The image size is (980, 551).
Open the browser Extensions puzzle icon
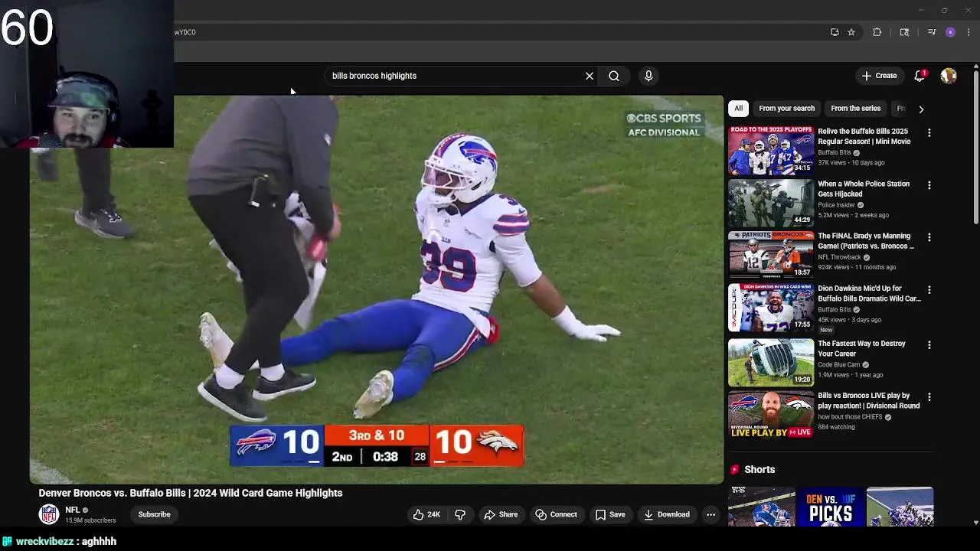877,32
